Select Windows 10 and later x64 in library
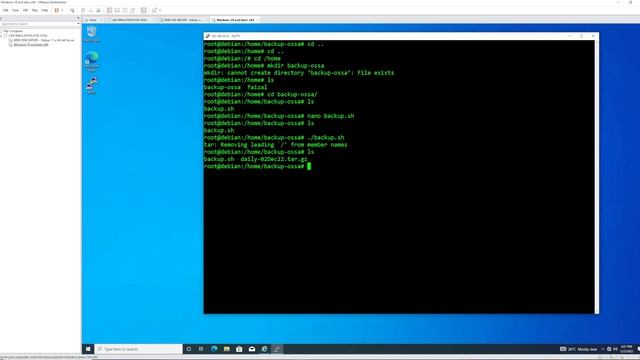 point(31,45)
